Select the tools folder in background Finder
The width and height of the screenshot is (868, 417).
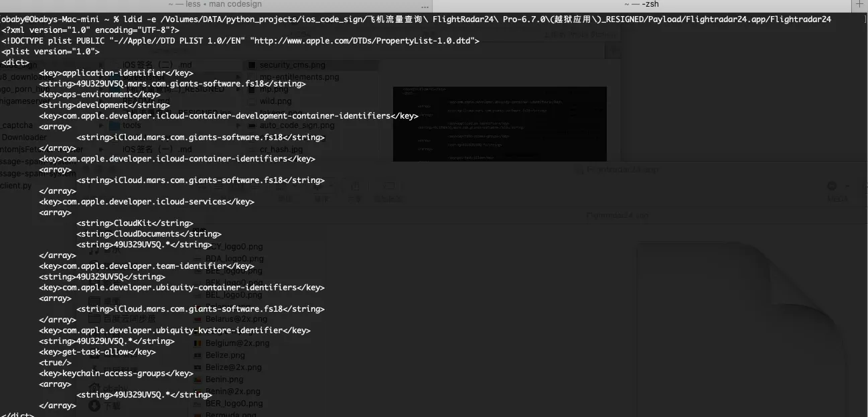pos(131,125)
